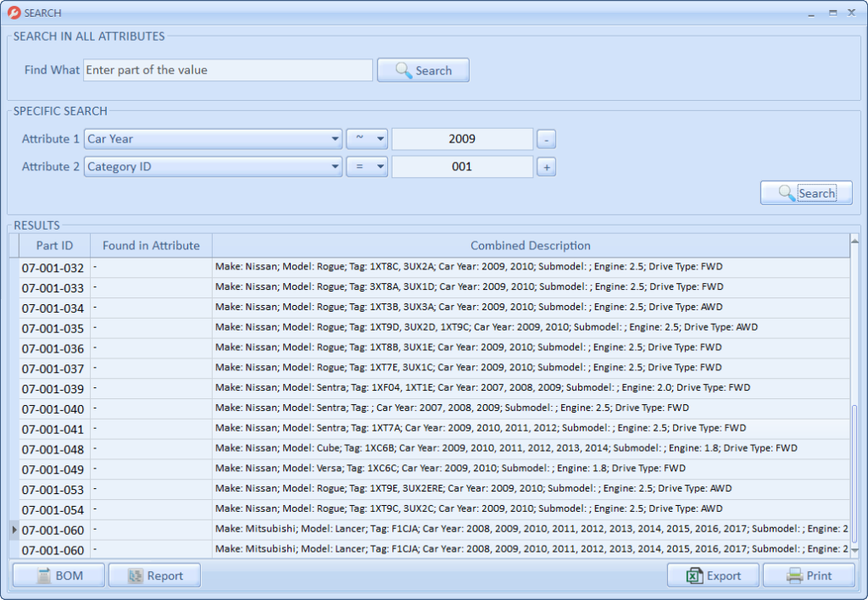Screen dimensions: 868x600
Task: Click Combined Description column header
Action: point(530,246)
